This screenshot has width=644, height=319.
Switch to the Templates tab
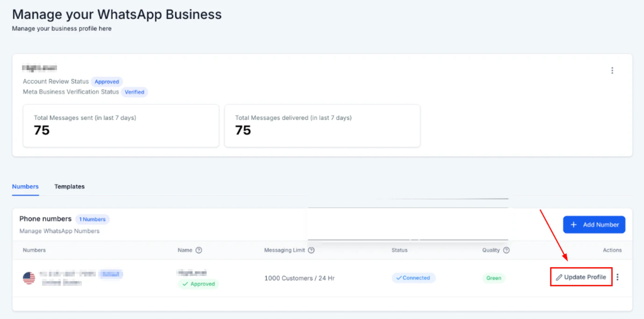69,186
